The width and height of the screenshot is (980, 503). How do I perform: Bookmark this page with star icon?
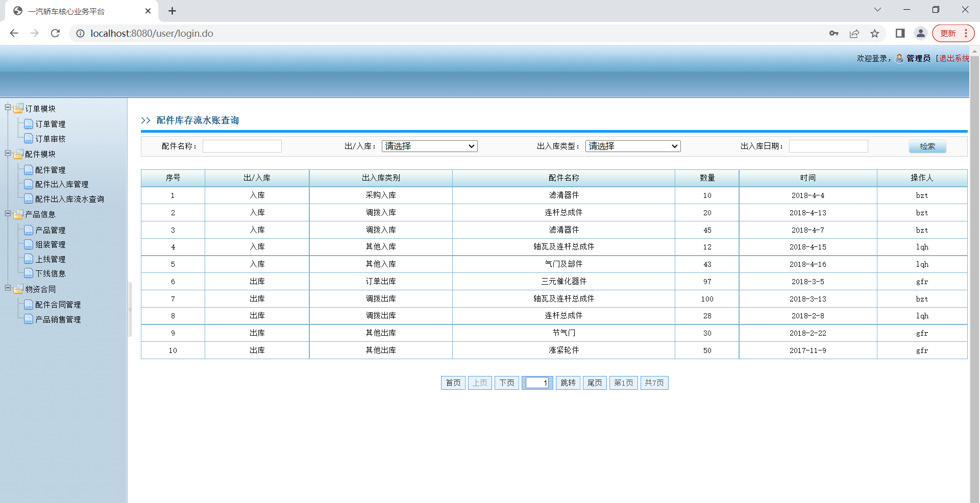pyautogui.click(x=875, y=33)
